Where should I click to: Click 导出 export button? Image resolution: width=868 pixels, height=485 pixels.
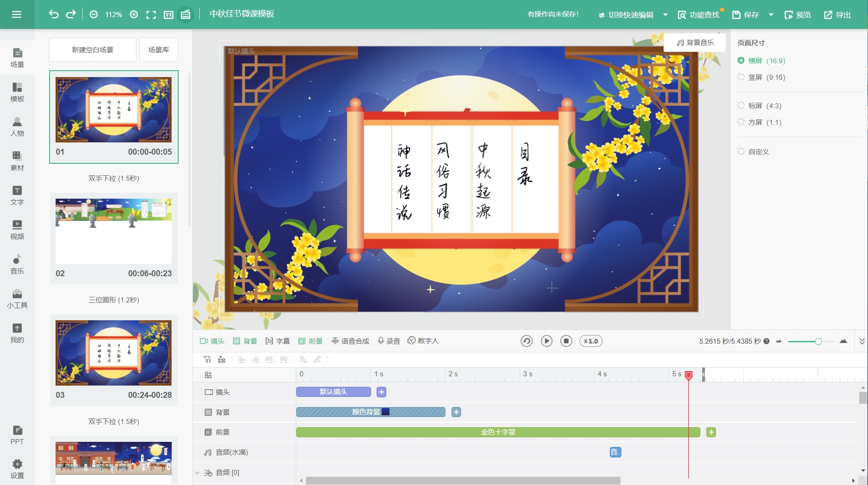(x=837, y=15)
